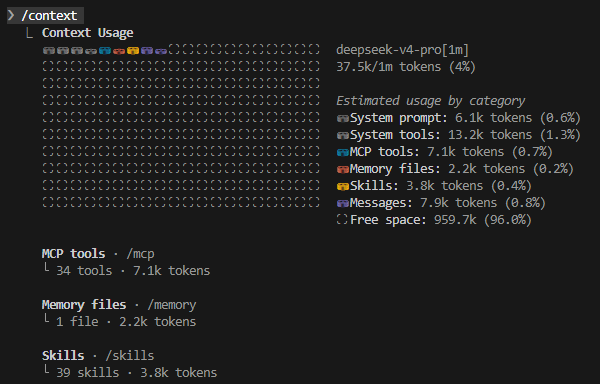600x384 pixels.
Task: Click the gray System prompt legend icon
Action: (x=342, y=118)
